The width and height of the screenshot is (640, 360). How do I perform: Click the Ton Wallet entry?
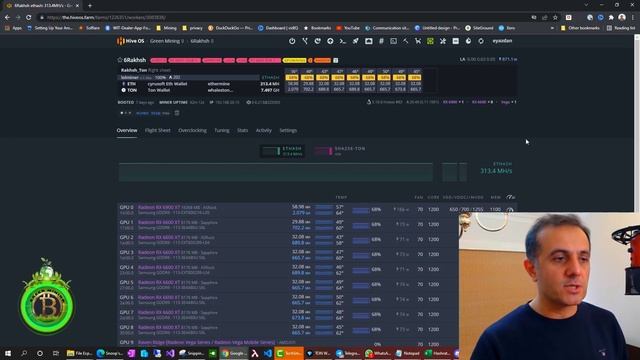(159, 90)
